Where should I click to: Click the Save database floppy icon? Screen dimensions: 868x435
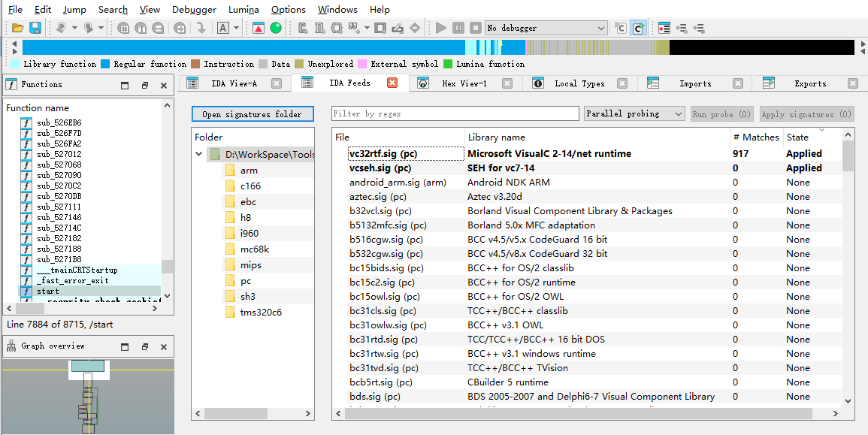coord(35,28)
